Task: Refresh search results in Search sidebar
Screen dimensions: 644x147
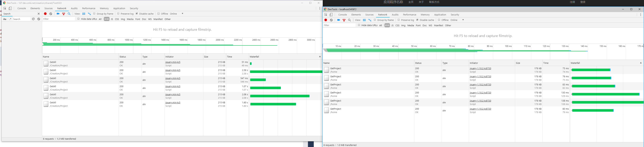Action: point(33,19)
